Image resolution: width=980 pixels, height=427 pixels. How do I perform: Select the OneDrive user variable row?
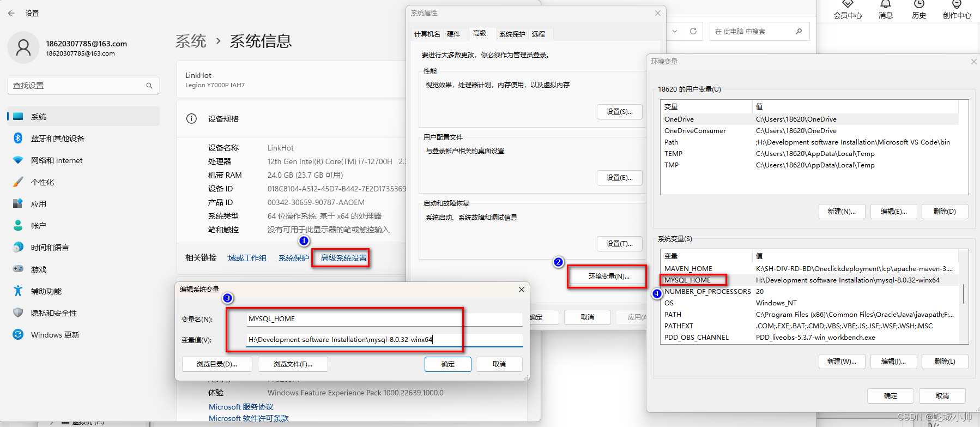click(x=809, y=119)
